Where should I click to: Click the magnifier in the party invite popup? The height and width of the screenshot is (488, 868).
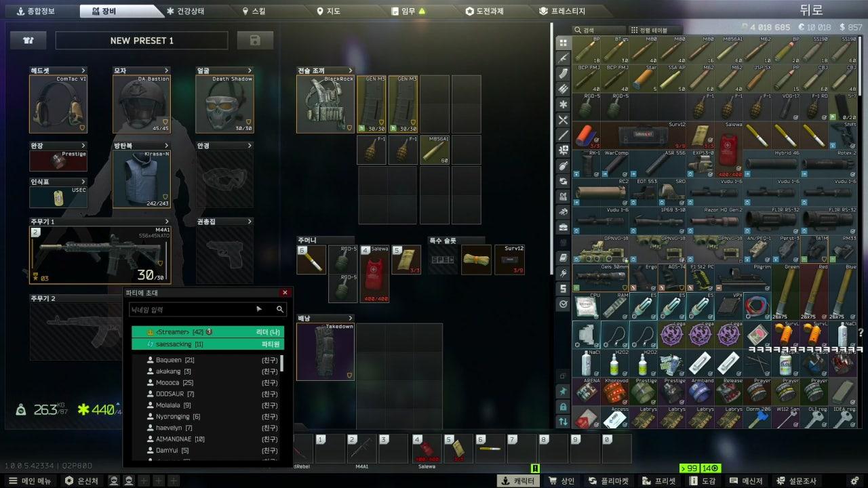[x=279, y=309]
